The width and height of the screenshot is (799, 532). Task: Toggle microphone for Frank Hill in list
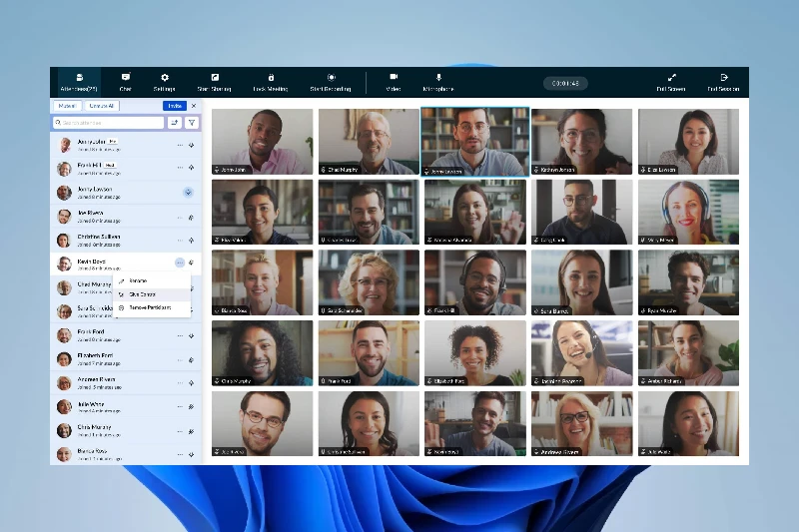192,168
